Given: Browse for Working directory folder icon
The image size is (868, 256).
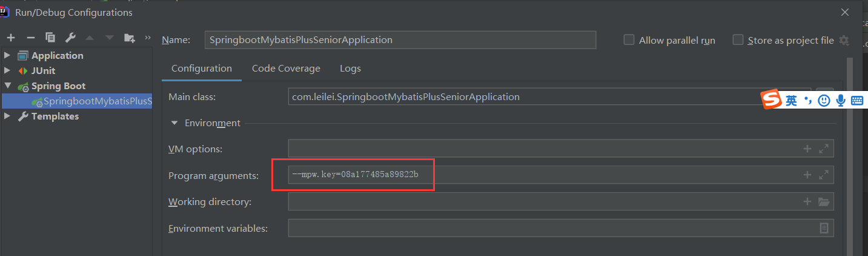Looking at the screenshot, I should click(x=823, y=201).
